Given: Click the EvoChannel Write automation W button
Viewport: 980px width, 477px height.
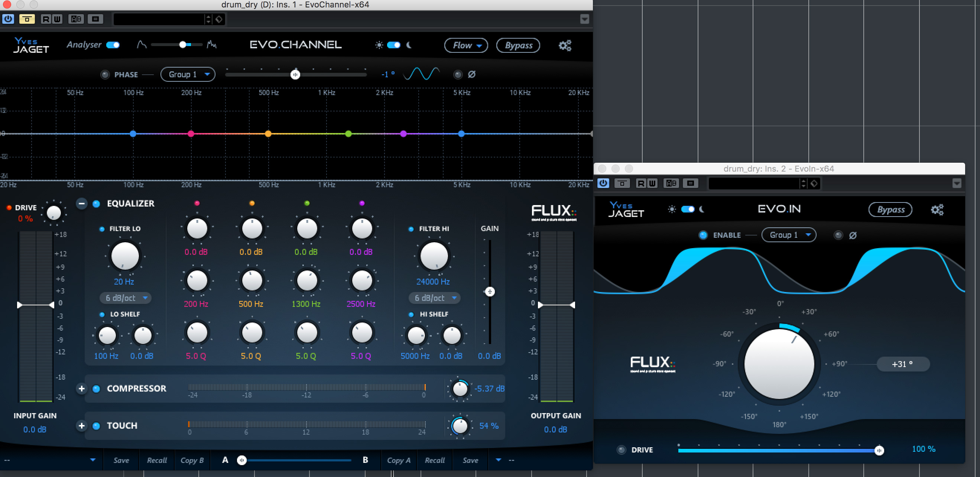Looking at the screenshot, I should point(57,19).
